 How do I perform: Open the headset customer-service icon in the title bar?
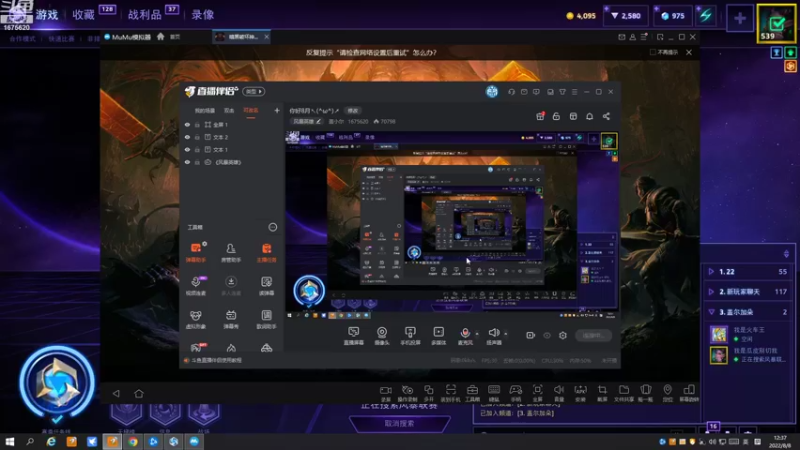click(x=511, y=92)
